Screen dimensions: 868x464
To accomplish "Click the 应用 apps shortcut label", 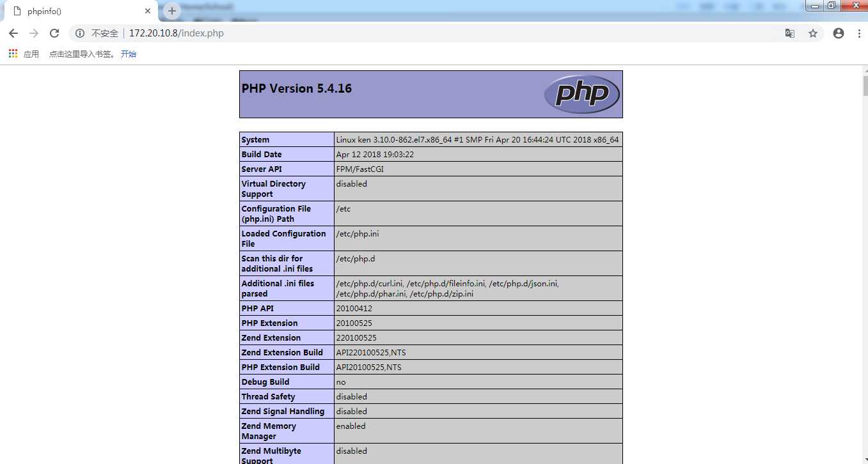I will coord(31,54).
